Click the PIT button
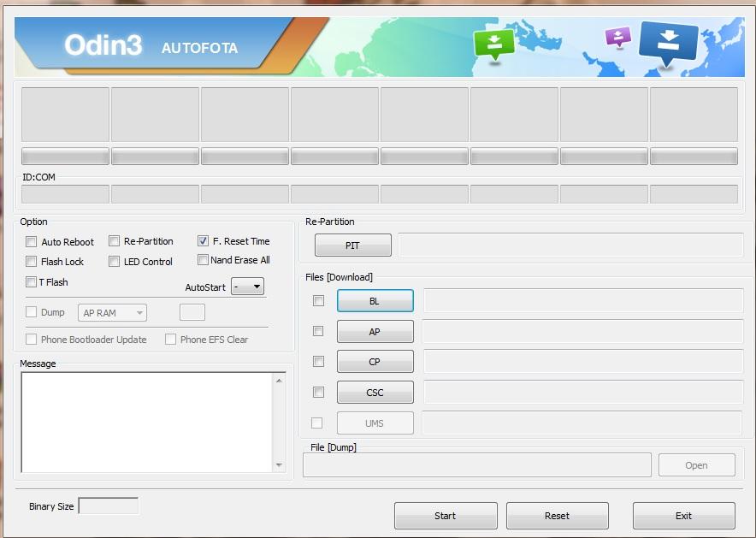Viewport: 756px width, 538px height. coord(353,245)
